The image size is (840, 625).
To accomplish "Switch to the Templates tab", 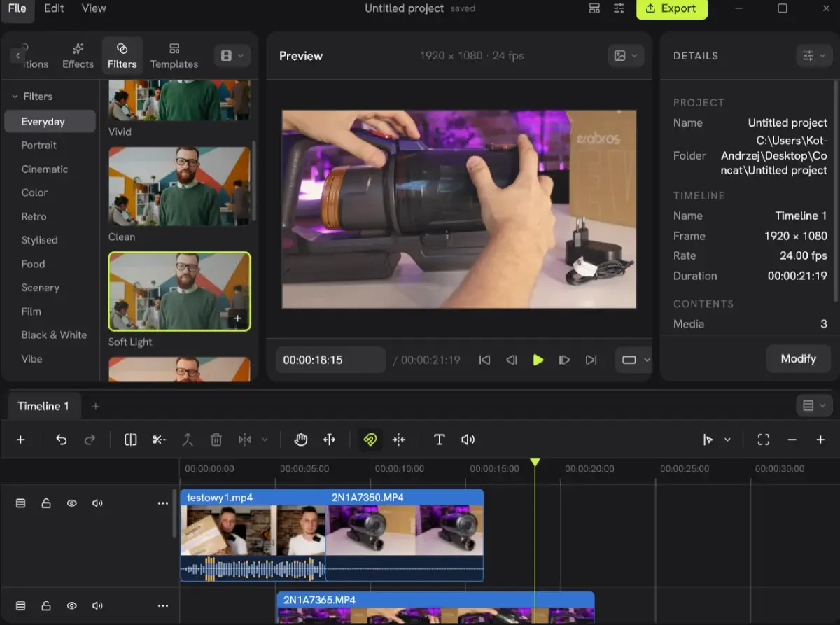I will point(174,56).
